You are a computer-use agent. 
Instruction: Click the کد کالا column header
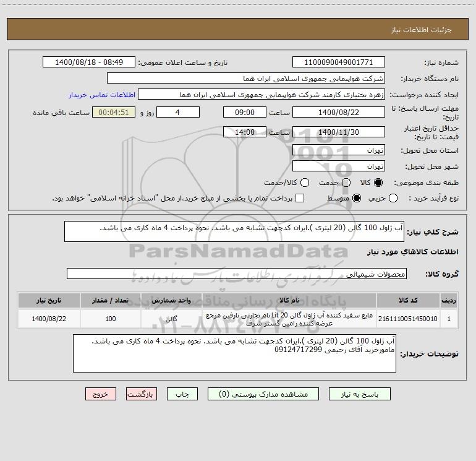(x=408, y=300)
